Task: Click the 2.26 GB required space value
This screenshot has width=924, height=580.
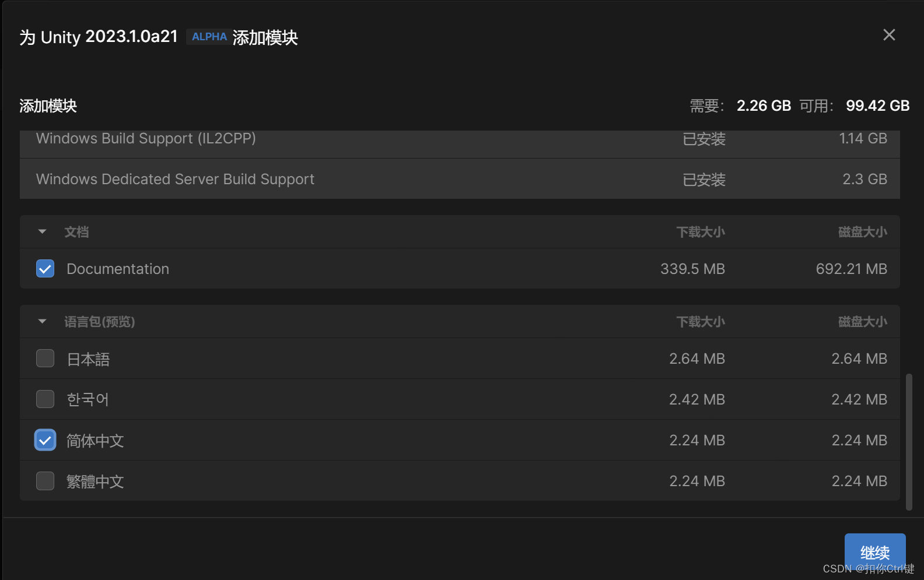Action: tap(764, 106)
